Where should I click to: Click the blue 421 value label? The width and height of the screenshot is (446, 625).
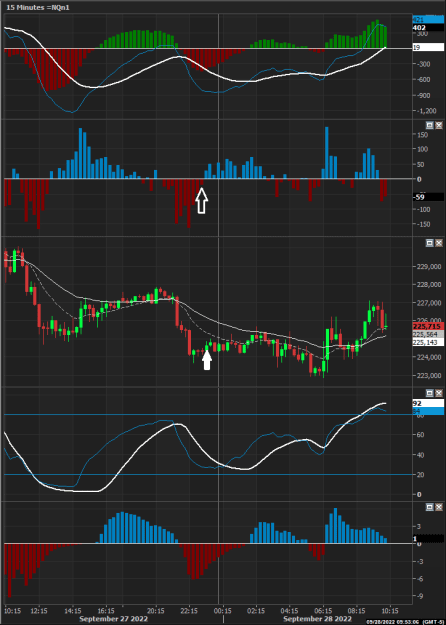(x=428, y=20)
